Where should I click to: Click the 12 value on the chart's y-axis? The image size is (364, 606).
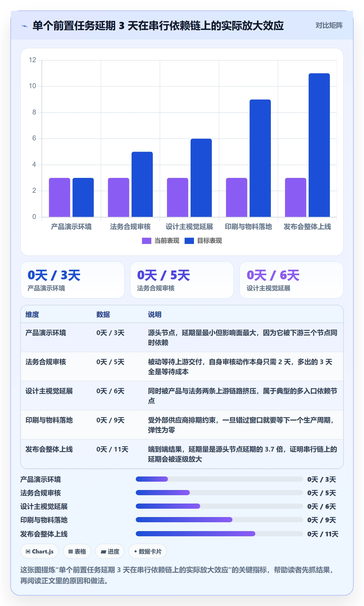click(x=32, y=60)
